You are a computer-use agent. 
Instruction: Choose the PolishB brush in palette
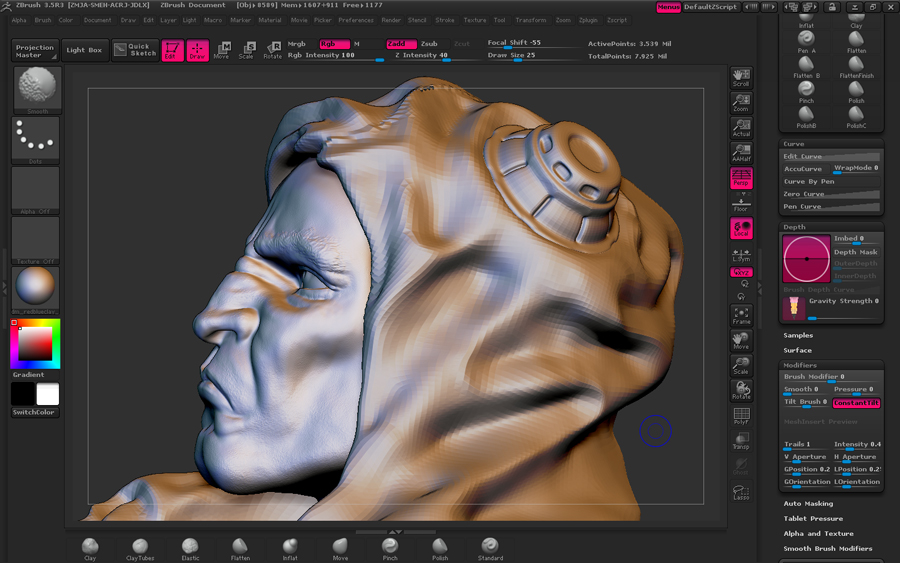tap(806, 118)
